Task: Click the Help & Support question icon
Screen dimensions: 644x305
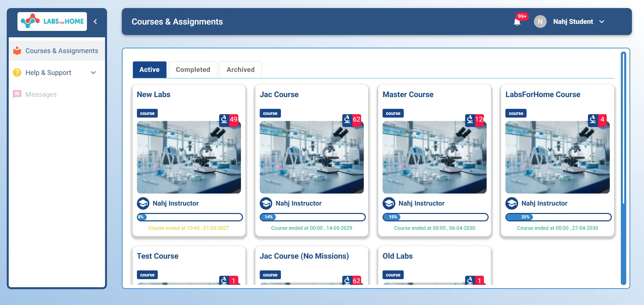Action: pyautogui.click(x=17, y=73)
